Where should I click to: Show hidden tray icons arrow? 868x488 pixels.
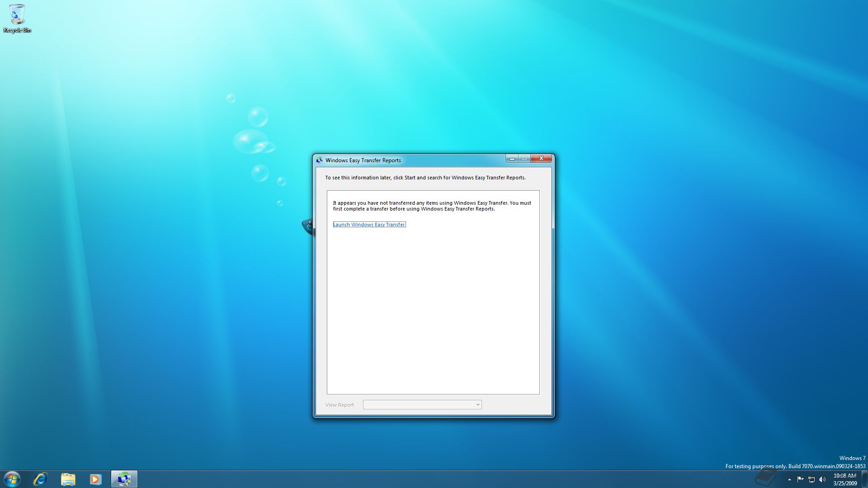point(789,479)
